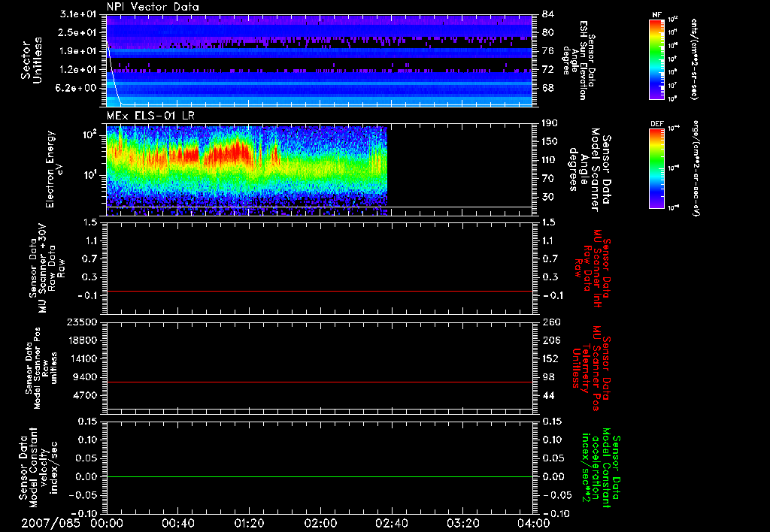This screenshot has width=770, height=532.
Task: Select the MEx ELS-01 LR panel title
Action: point(150,116)
